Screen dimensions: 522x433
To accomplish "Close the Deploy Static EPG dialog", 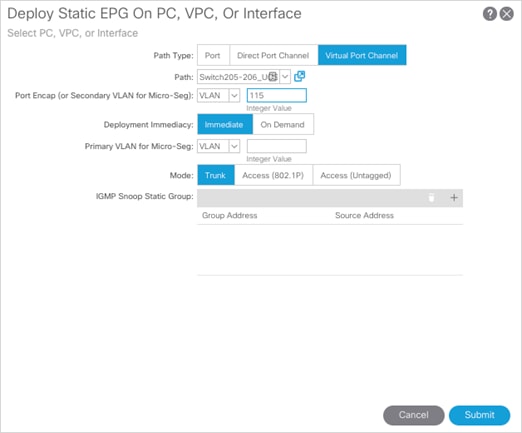I will [507, 14].
